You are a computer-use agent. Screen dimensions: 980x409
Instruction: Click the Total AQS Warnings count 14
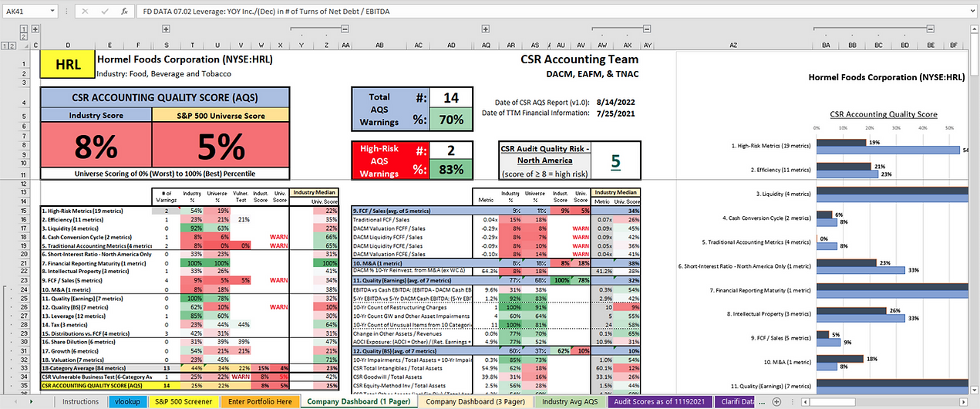(x=451, y=98)
